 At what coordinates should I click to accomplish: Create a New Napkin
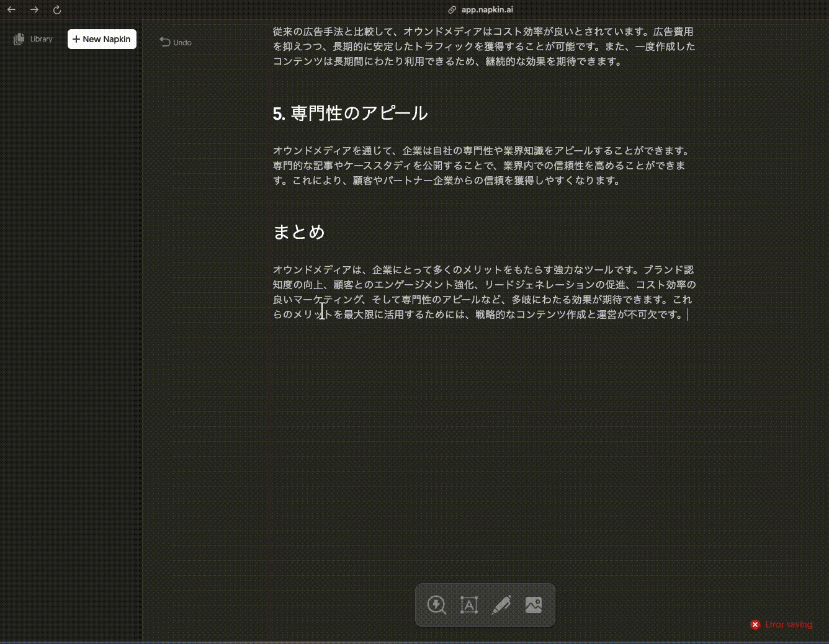(x=102, y=39)
